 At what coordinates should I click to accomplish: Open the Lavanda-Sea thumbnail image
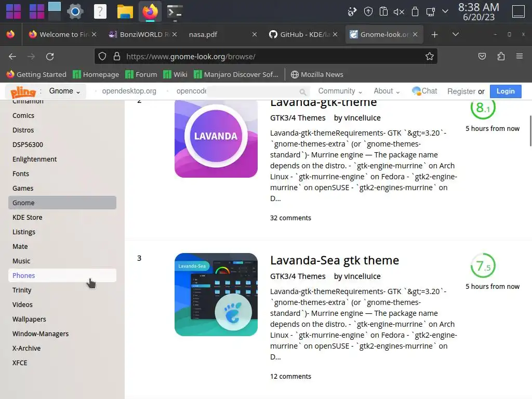(216, 295)
